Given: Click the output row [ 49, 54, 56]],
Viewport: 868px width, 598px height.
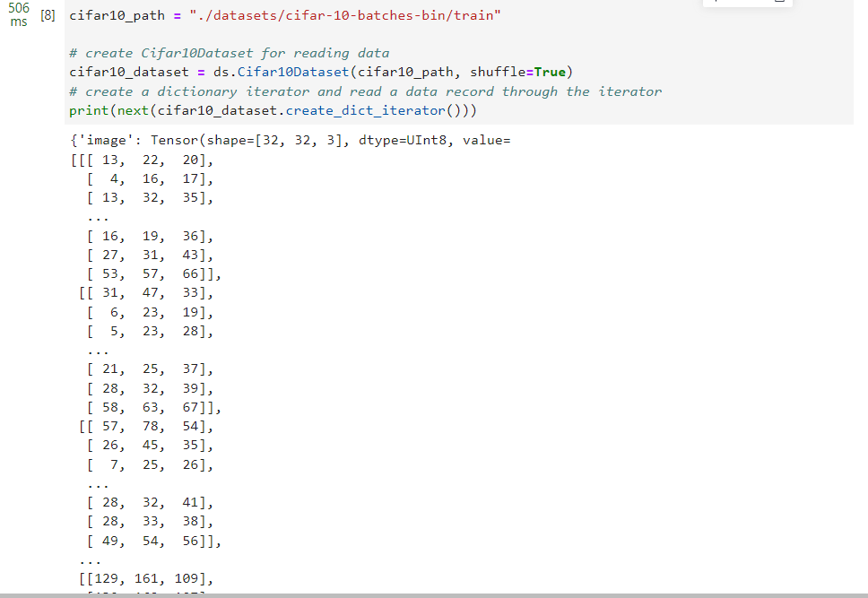Looking at the screenshot, I should [153, 541].
